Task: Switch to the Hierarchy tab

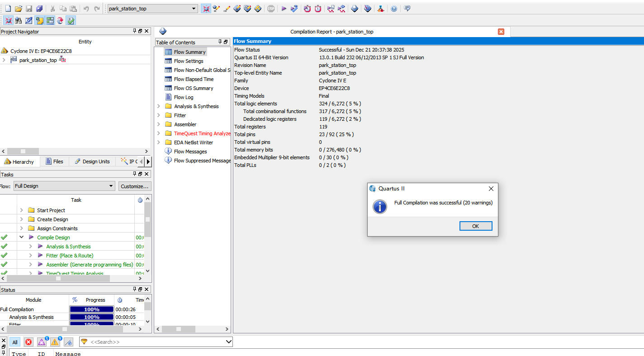Action: [19, 161]
